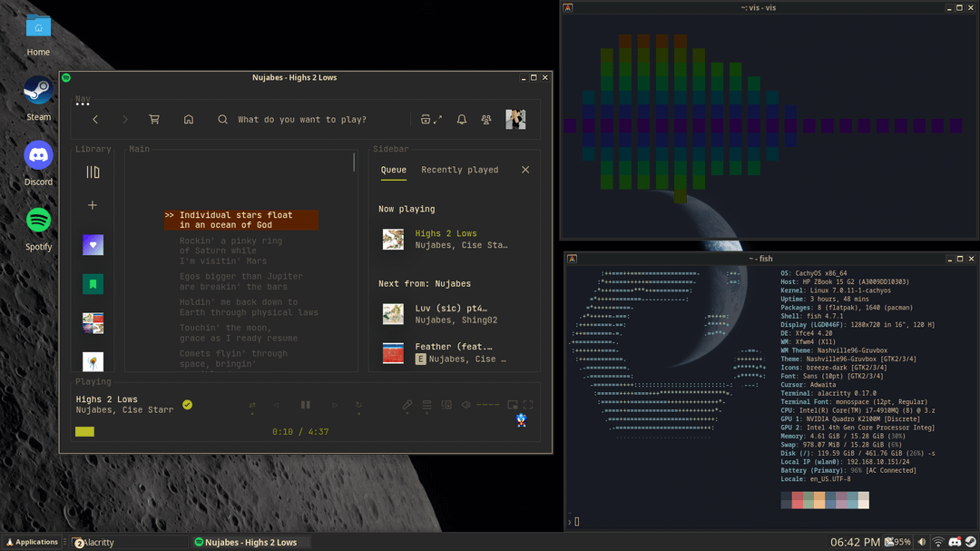Screen dimensions: 980x551
Task: Open the Applications menu in taskbar
Action: [32, 542]
